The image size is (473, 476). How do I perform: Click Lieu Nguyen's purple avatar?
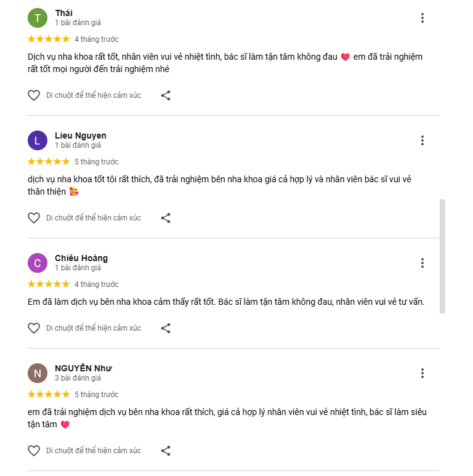[x=38, y=140]
